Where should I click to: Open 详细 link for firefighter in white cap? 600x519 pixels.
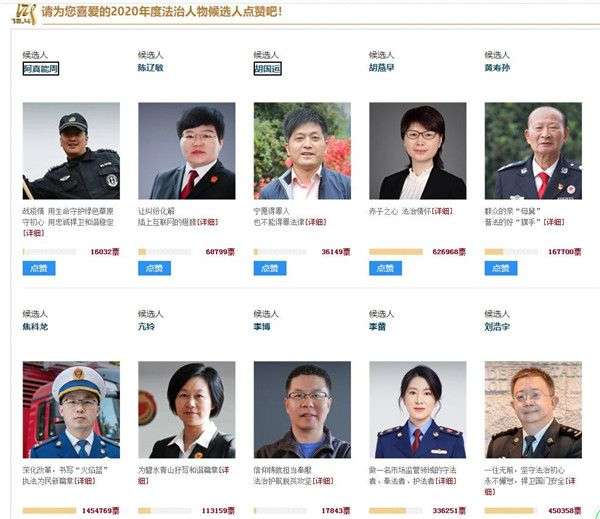click(x=84, y=481)
